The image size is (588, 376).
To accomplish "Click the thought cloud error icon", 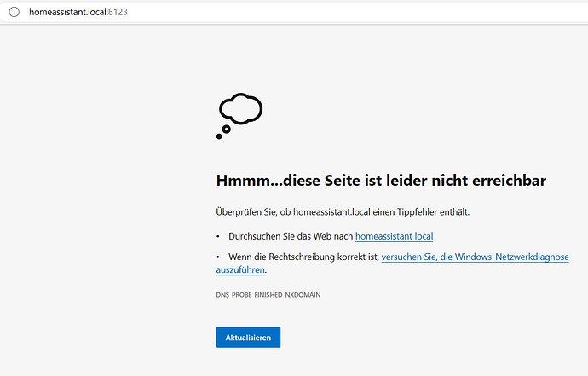I will pyautogui.click(x=239, y=116).
